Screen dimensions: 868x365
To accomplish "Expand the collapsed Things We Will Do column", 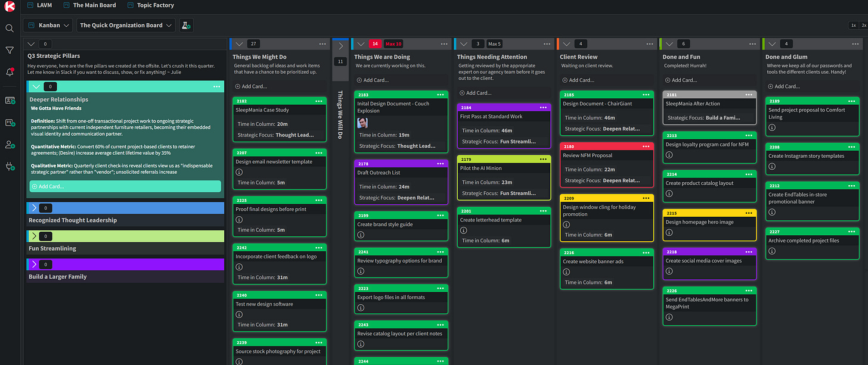I will click(x=340, y=46).
